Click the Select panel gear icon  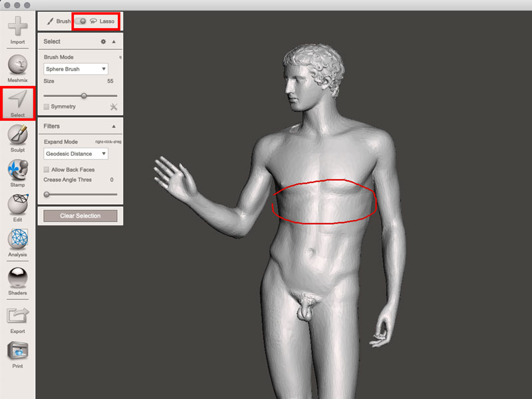pyautogui.click(x=103, y=41)
